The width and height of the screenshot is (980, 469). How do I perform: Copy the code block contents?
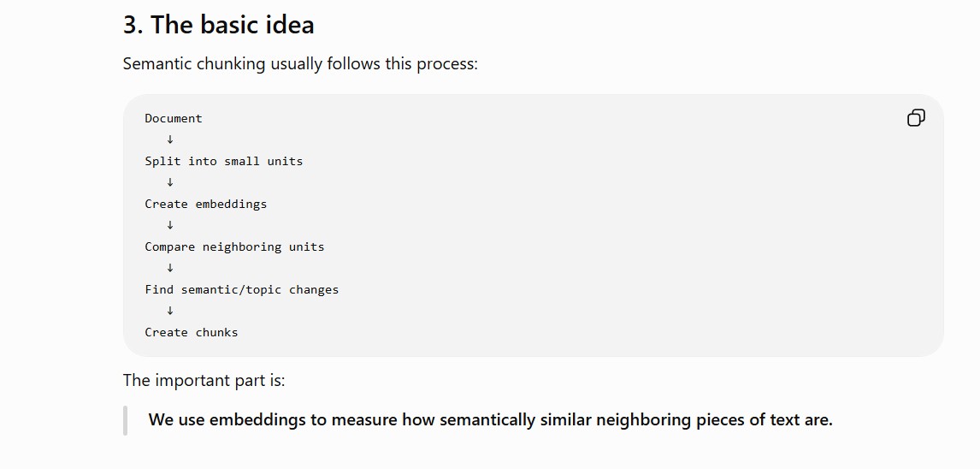pyautogui.click(x=916, y=117)
